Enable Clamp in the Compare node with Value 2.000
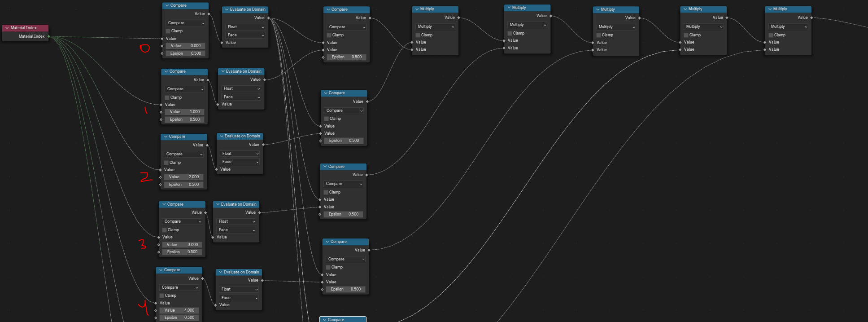 click(166, 163)
